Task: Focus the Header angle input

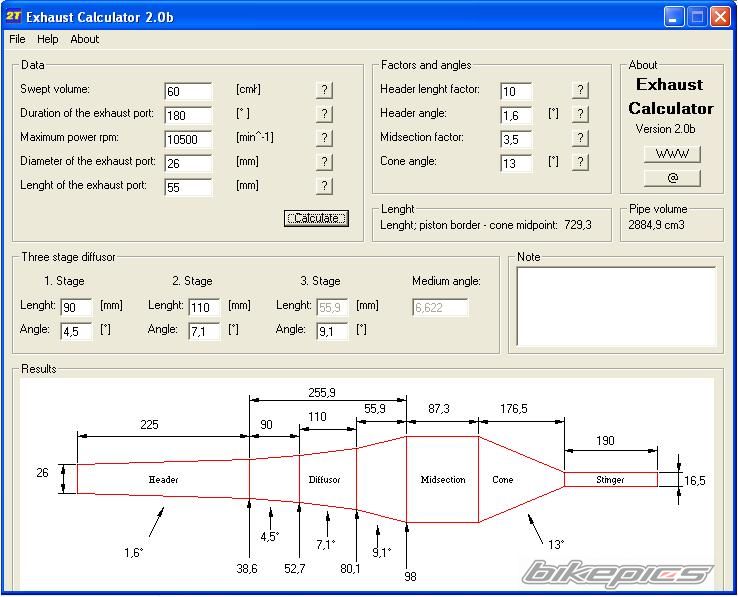Action: click(516, 115)
